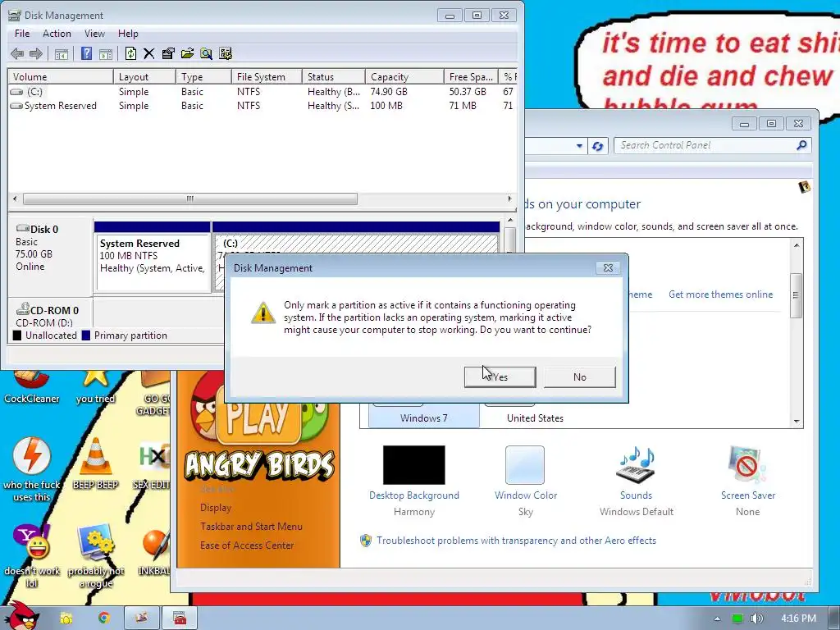Launch Chrome from the taskbar
The width and height of the screenshot is (840, 630).
tap(104, 619)
